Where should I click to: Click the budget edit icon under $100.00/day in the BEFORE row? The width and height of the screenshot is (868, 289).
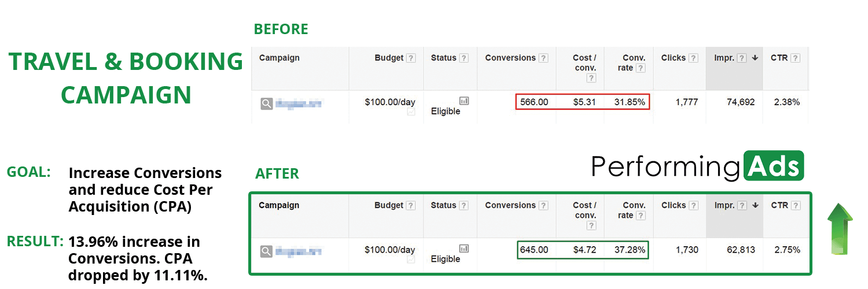[x=411, y=112]
